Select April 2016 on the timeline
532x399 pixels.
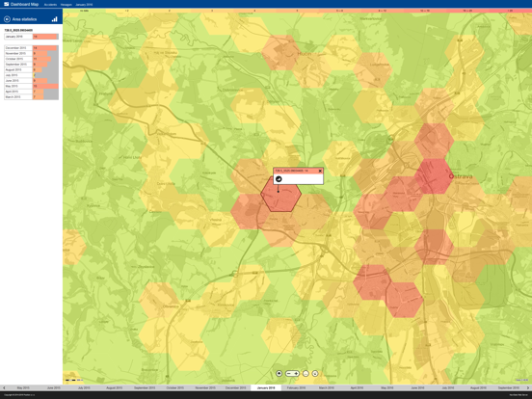pyautogui.click(x=357, y=387)
